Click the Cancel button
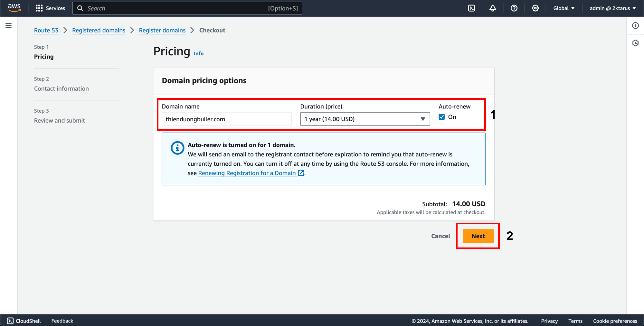 (440, 236)
